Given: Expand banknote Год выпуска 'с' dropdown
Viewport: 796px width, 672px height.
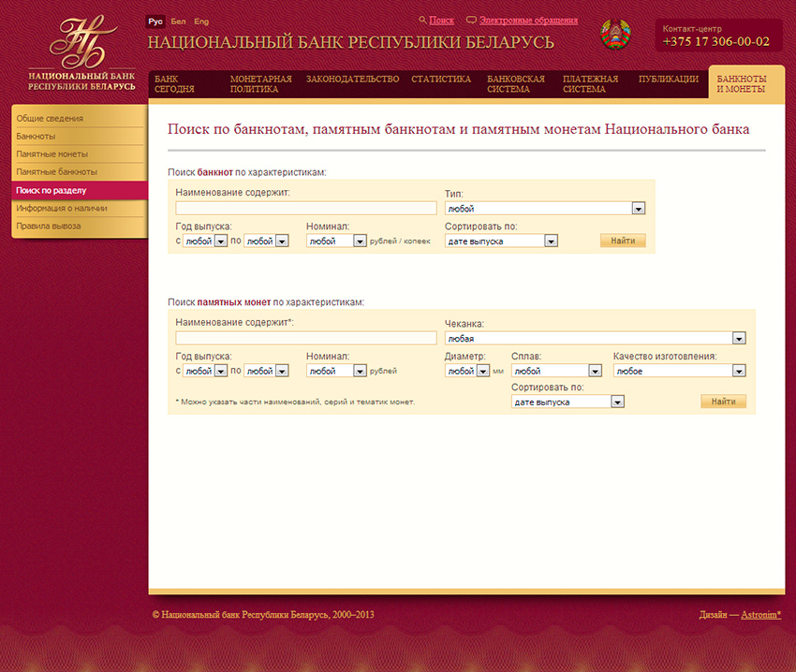Looking at the screenshot, I should tap(205, 241).
